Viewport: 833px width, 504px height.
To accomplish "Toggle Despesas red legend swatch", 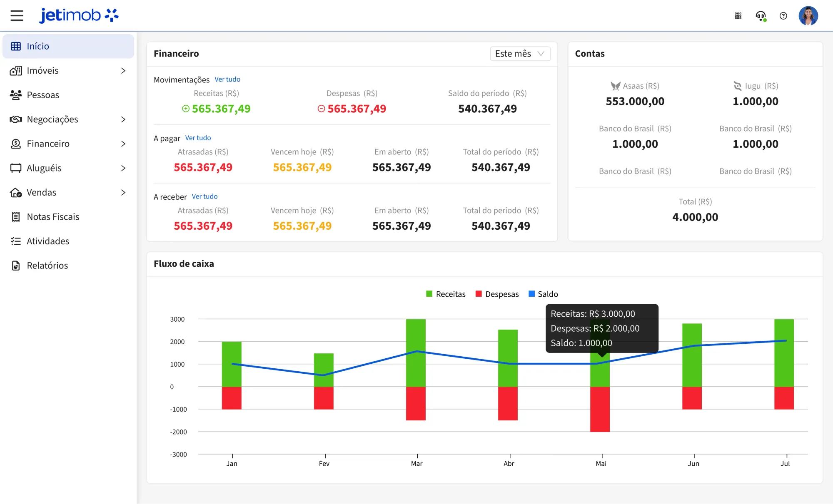I will click(479, 294).
